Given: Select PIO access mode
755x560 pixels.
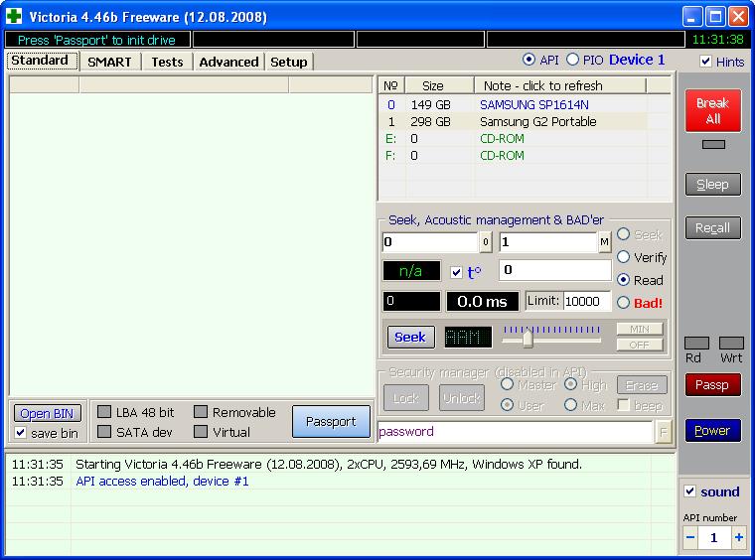Looking at the screenshot, I should 572,60.
